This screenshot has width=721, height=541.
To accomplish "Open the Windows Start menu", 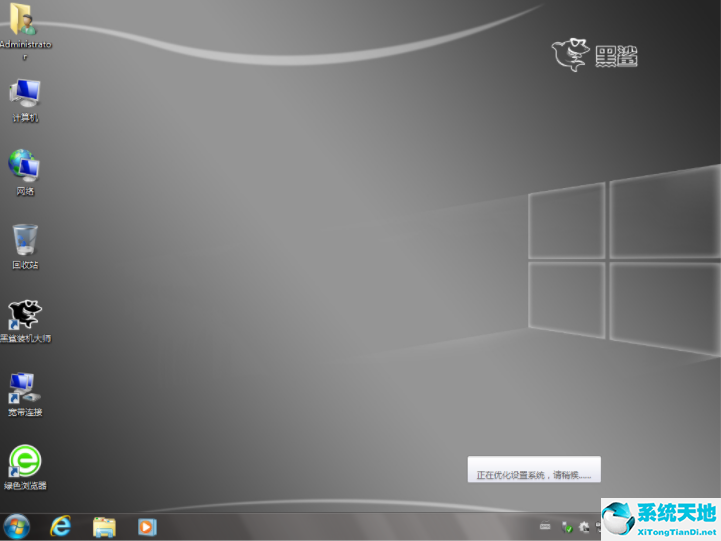I will (17, 526).
